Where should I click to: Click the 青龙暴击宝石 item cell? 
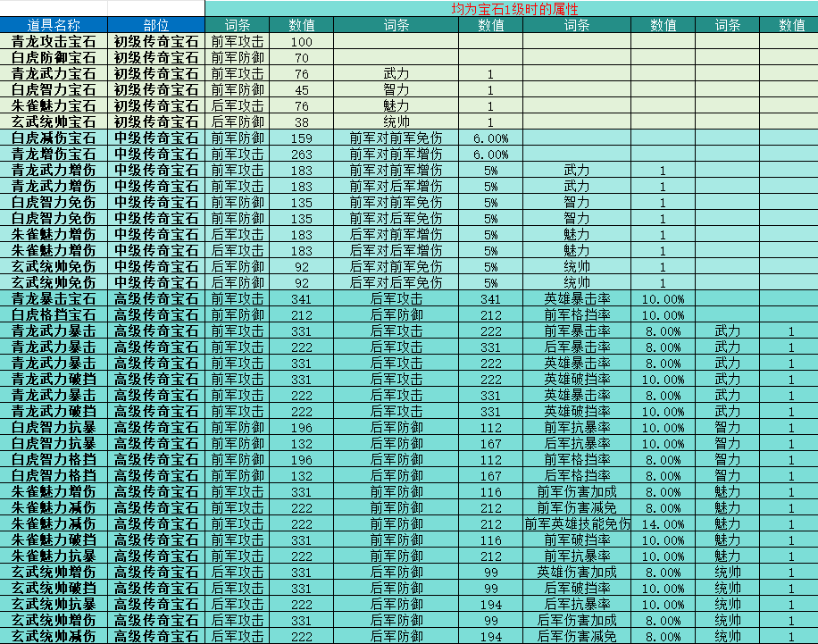[x=54, y=299]
